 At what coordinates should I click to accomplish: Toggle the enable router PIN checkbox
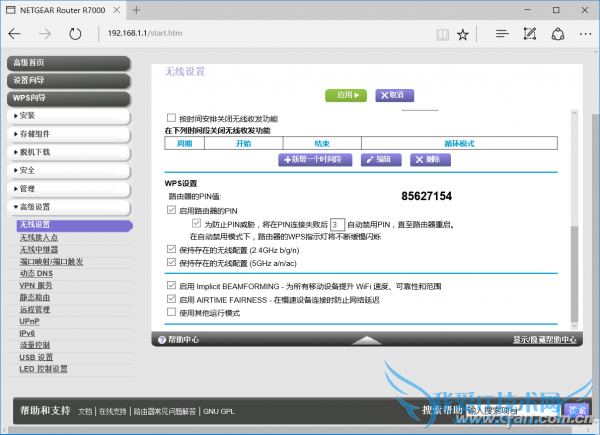coord(171,210)
